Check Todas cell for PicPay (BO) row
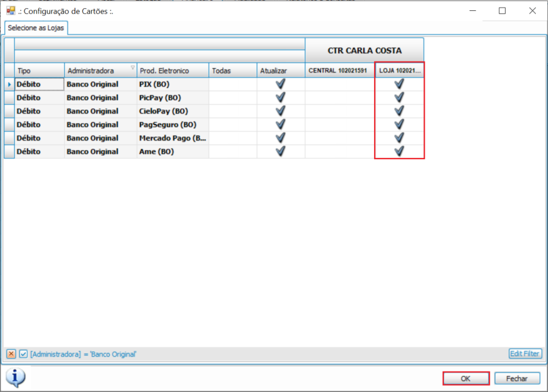548x392 pixels. point(233,98)
